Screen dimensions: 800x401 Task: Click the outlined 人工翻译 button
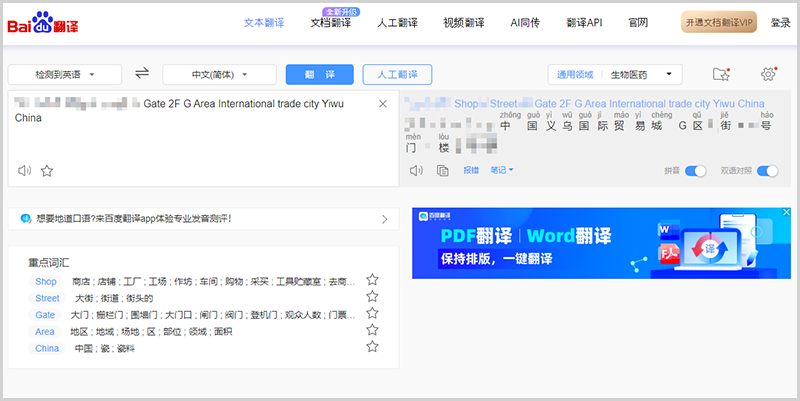pos(397,74)
